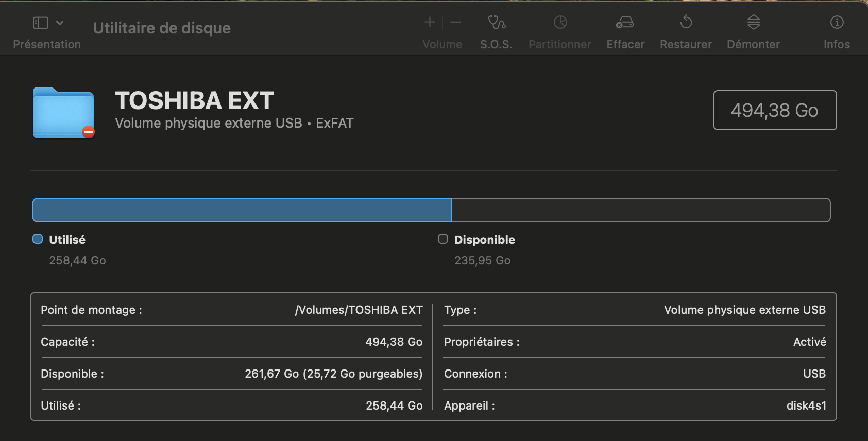Click the TOSHIBA EXT blue folder icon

click(x=63, y=113)
